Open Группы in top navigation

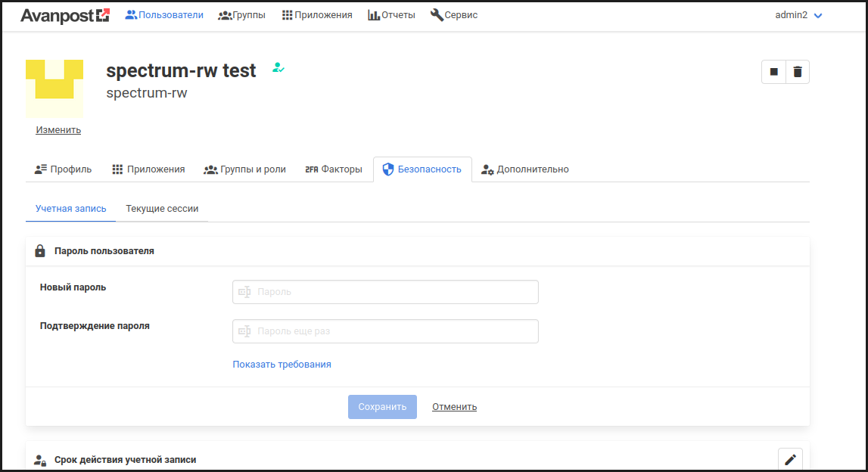point(242,15)
